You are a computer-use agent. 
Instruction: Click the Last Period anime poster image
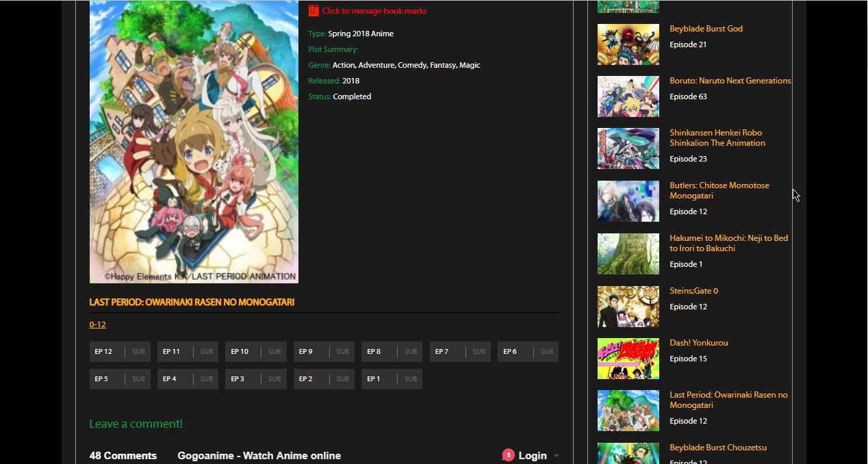point(194,142)
